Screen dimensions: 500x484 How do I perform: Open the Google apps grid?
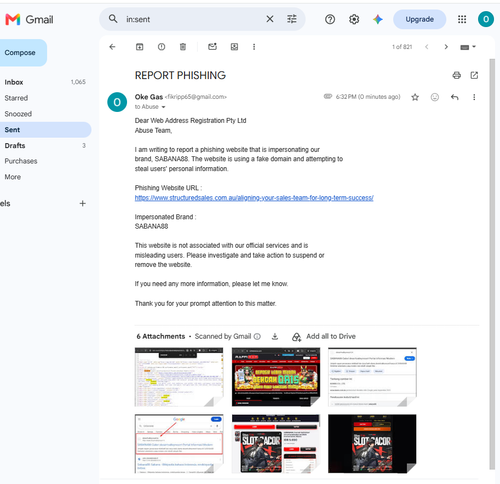pyautogui.click(x=462, y=20)
